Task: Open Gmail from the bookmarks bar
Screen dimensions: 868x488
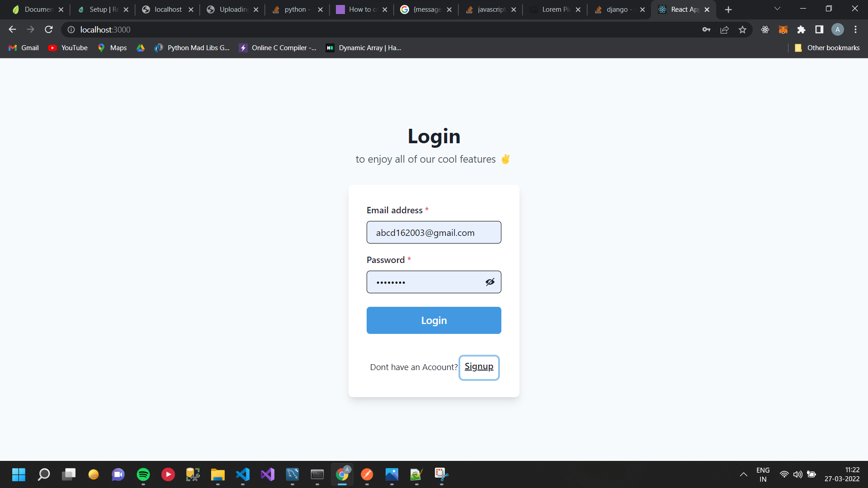Action: (x=23, y=47)
